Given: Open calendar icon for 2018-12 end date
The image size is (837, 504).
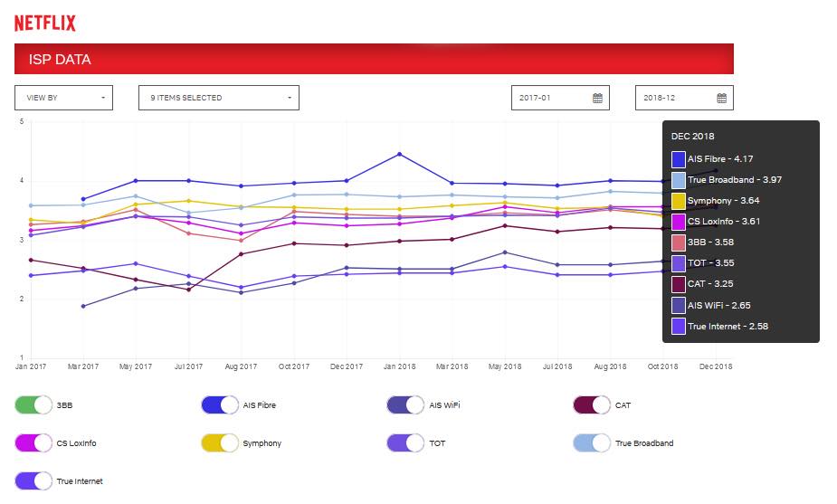Looking at the screenshot, I should (x=721, y=98).
